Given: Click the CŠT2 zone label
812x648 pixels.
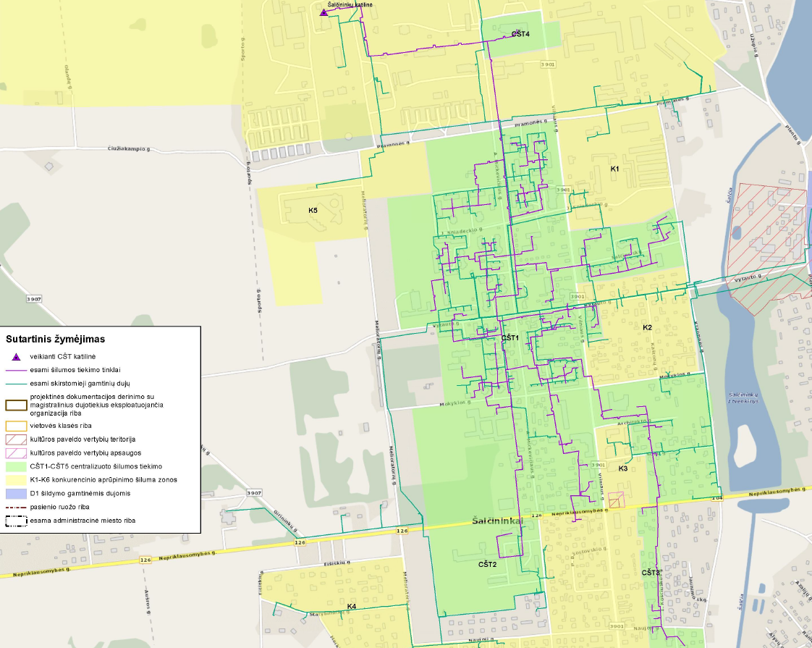Looking at the screenshot, I should 488,564.
